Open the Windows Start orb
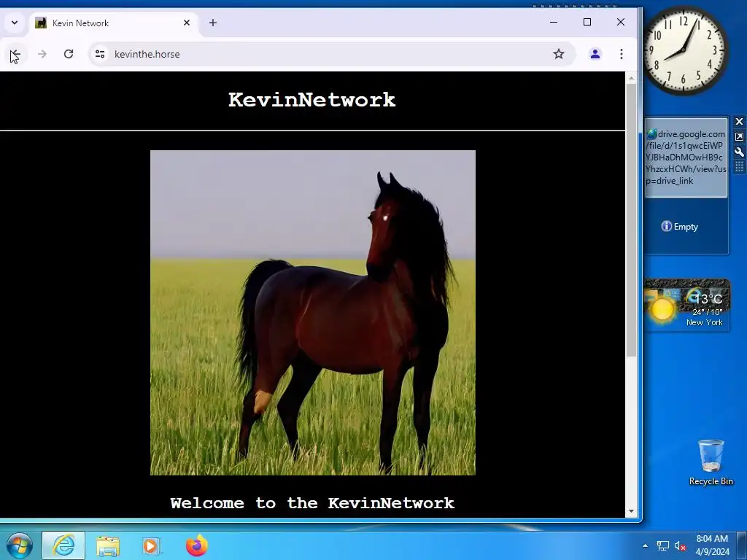747x560 pixels. pyautogui.click(x=19, y=545)
